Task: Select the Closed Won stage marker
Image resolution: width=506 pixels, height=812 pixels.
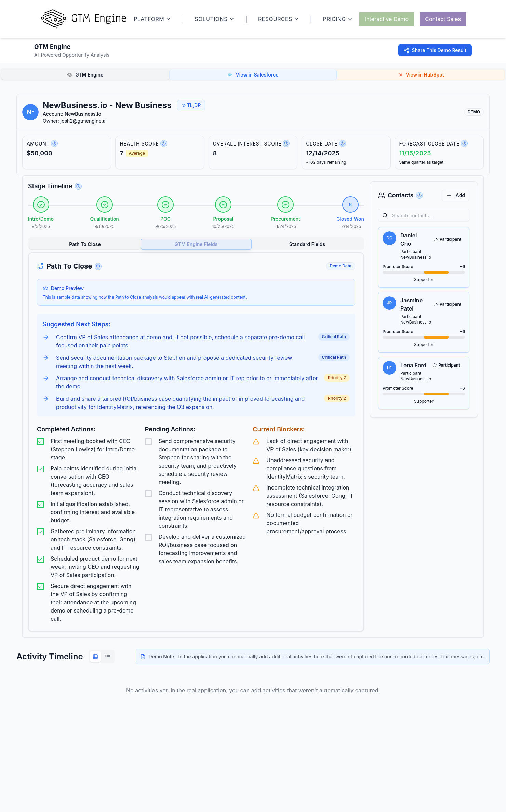Action: coord(350,205)
